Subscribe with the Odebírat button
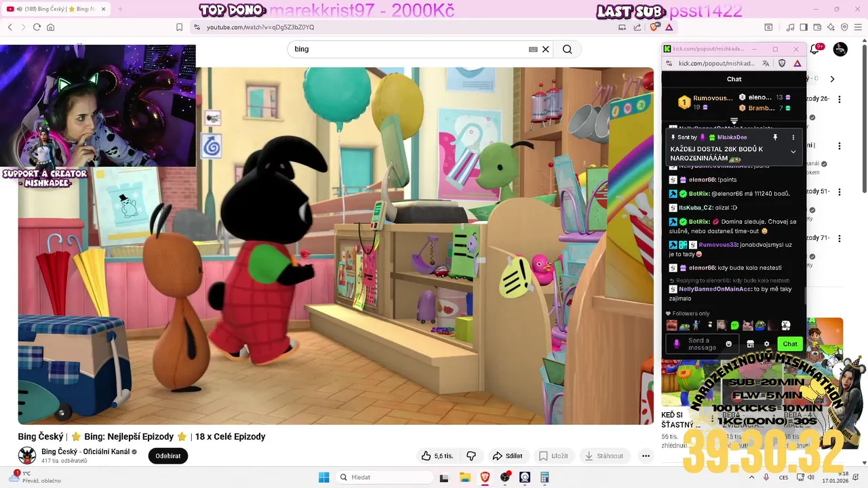The width and height of the screenshot is (868, 488). click(168, 456)
